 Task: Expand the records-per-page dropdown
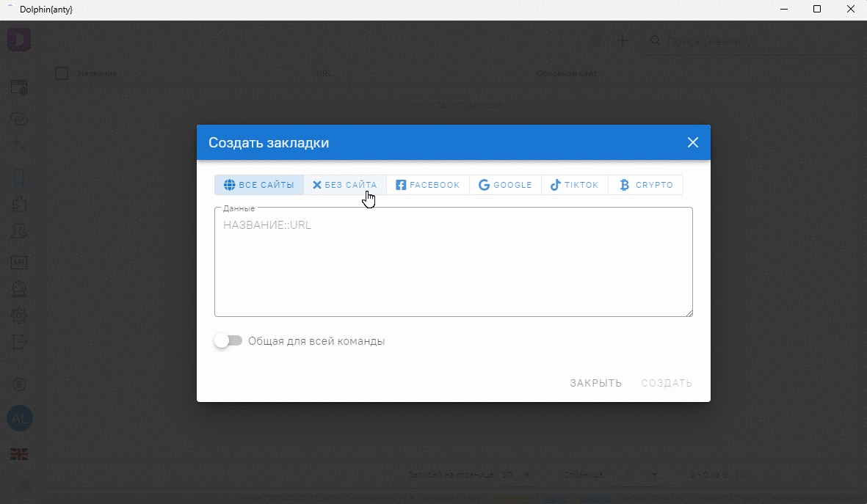516,475
